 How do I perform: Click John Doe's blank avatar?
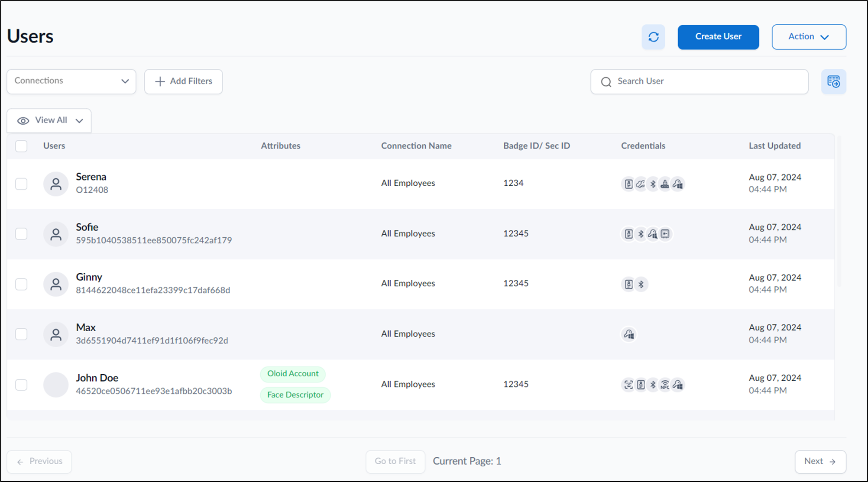56,385
